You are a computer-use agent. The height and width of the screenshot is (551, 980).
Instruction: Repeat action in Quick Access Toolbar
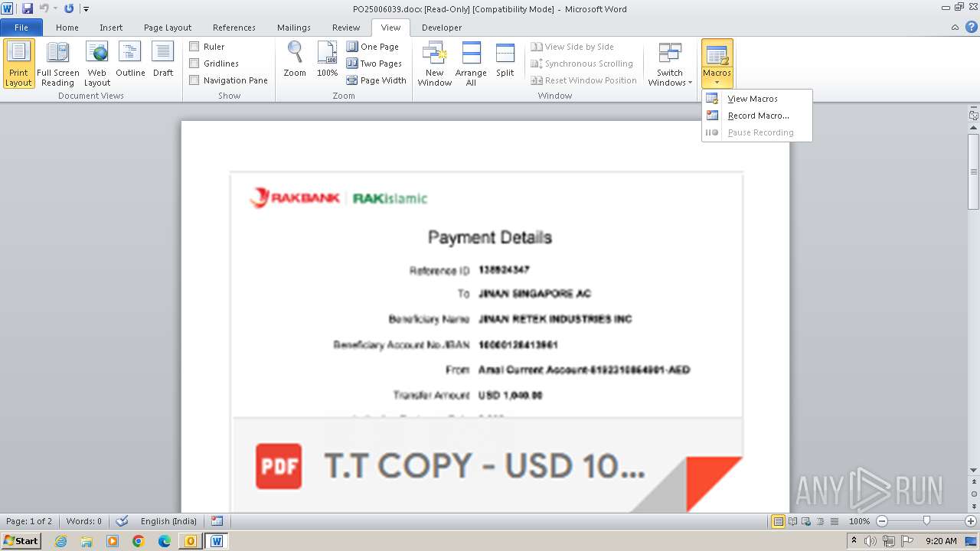pos(69,8)
